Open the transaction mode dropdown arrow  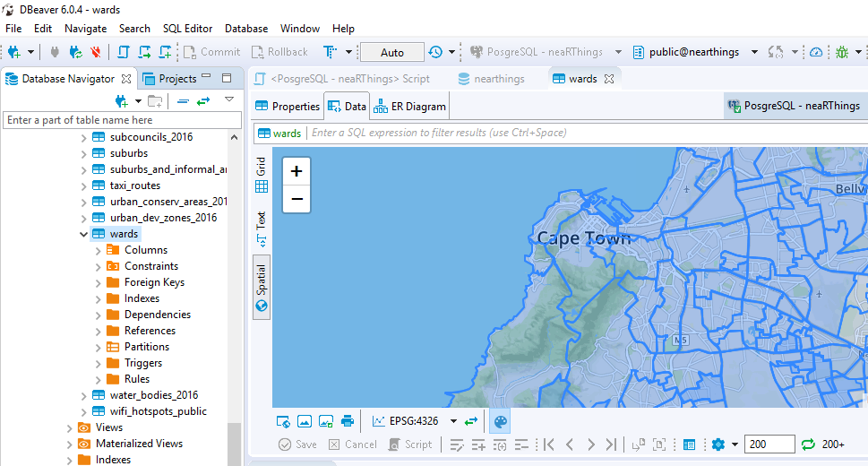tap(348, 52)
